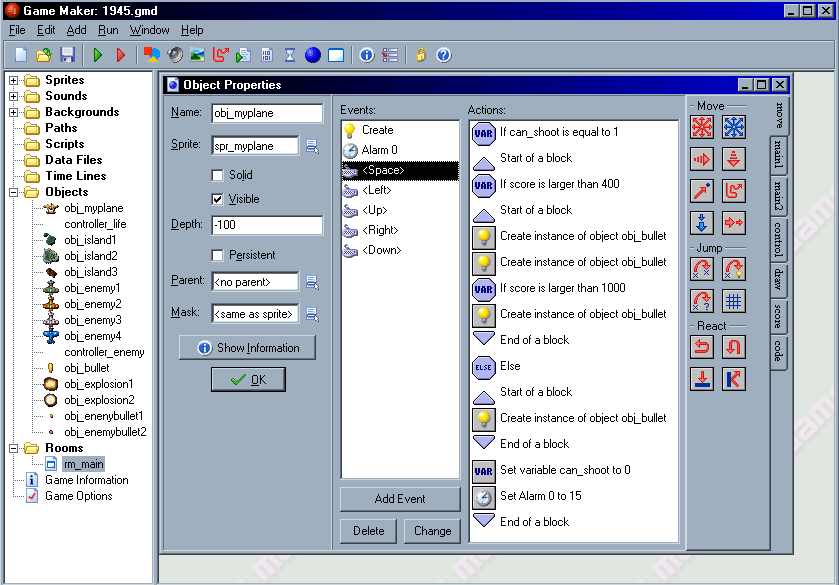Add an object using blue ball icon
This screenshot has height=585, width=839.
[x=312, y=55]
